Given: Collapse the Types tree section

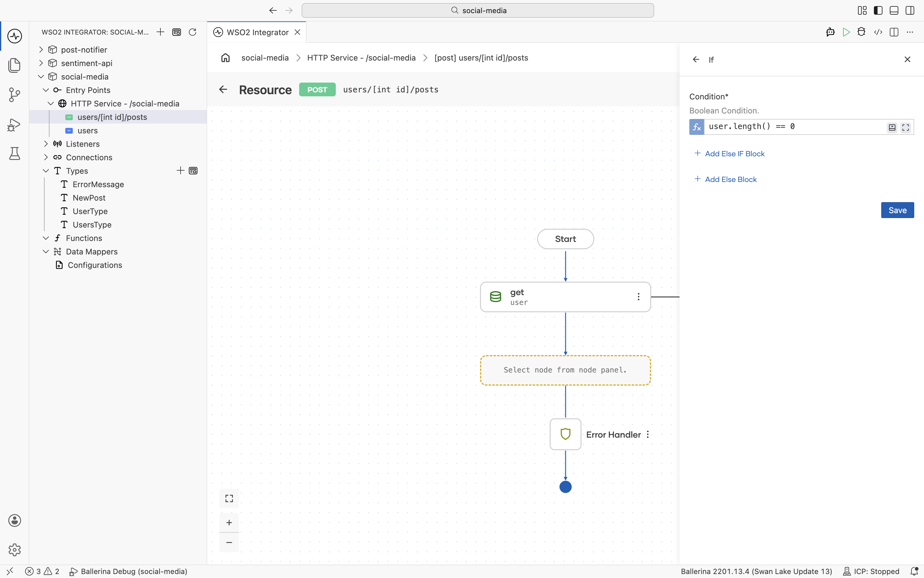Looking at the screenshot, I should (46, 171).
